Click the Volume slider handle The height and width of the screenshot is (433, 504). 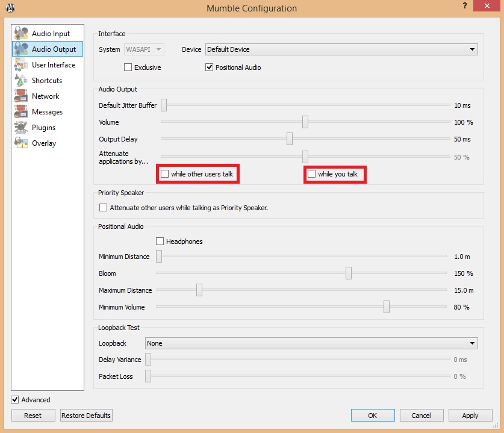tap(305, 122)
